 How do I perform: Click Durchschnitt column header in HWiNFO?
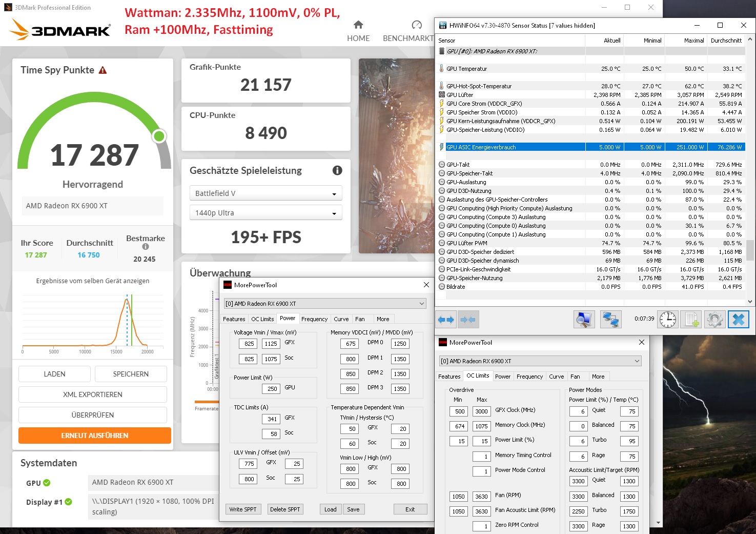coord(725,41)
